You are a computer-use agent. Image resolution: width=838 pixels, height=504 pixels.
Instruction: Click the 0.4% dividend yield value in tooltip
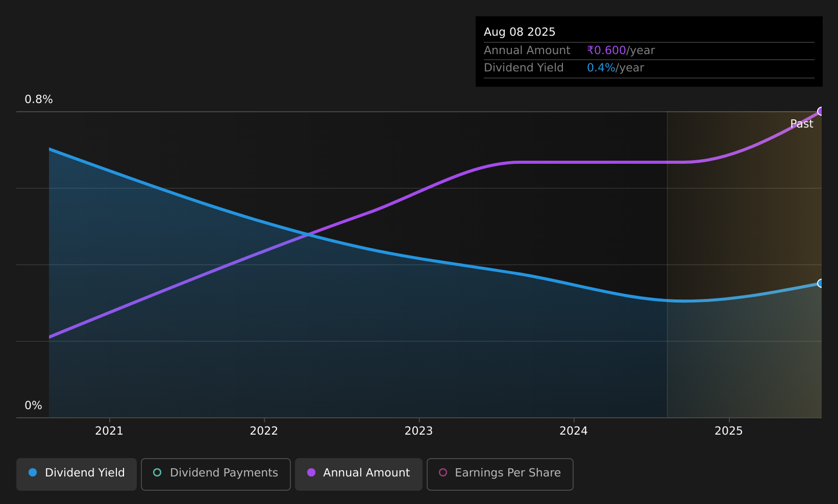pos(601,68)
